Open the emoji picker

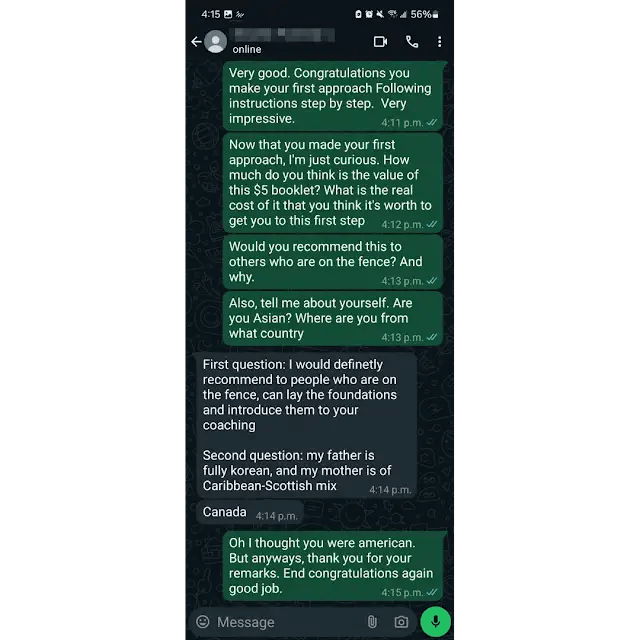[x=203, y=622]
